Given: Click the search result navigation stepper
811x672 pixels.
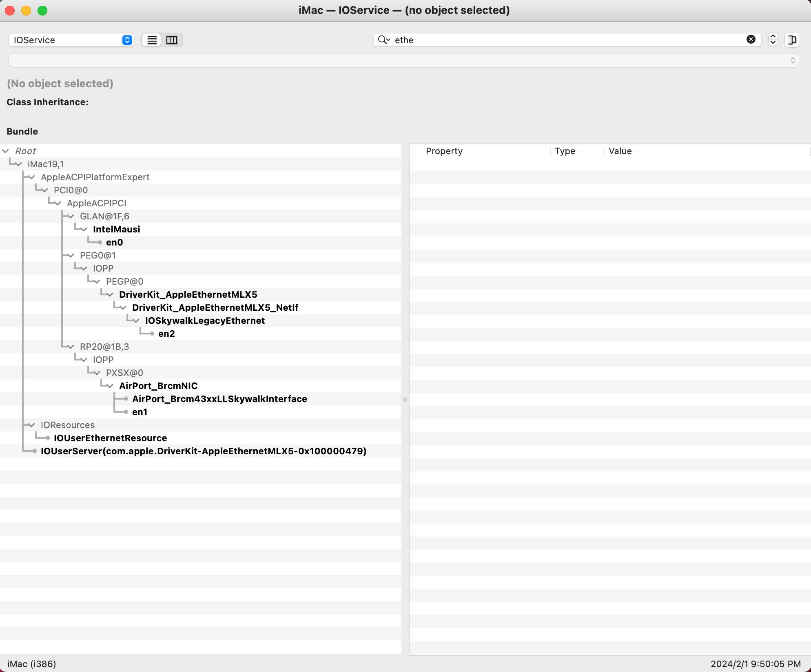Looking at the screenshot, I should [x=773, y=40].
